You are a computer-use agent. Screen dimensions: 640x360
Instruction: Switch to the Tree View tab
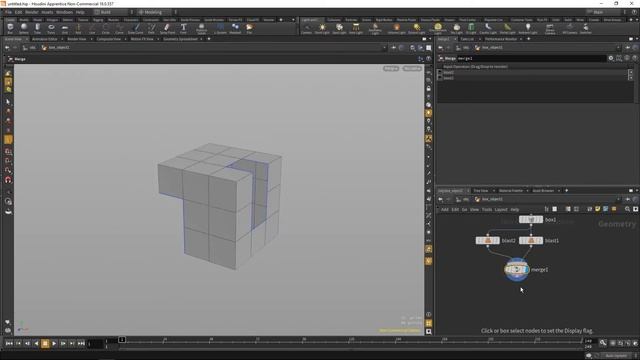pos(481,191)
